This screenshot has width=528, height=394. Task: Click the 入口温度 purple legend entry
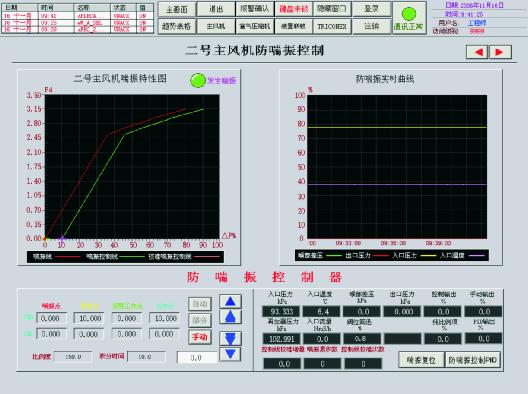[463, 256]
